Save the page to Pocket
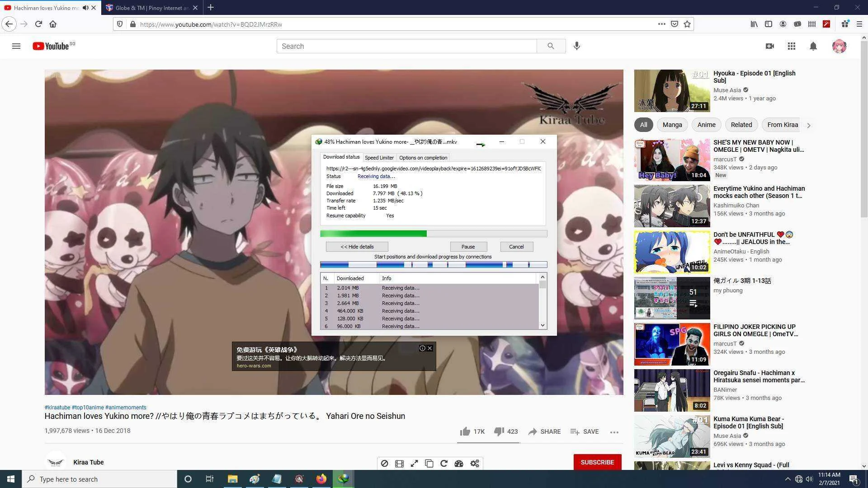Image resolution: width=868 pixels, height=488 pixels. click(x=675, y=24)
